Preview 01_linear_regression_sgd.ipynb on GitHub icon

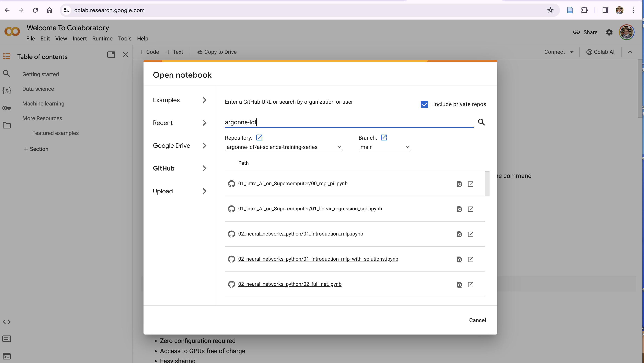click(x=459, y=209)
